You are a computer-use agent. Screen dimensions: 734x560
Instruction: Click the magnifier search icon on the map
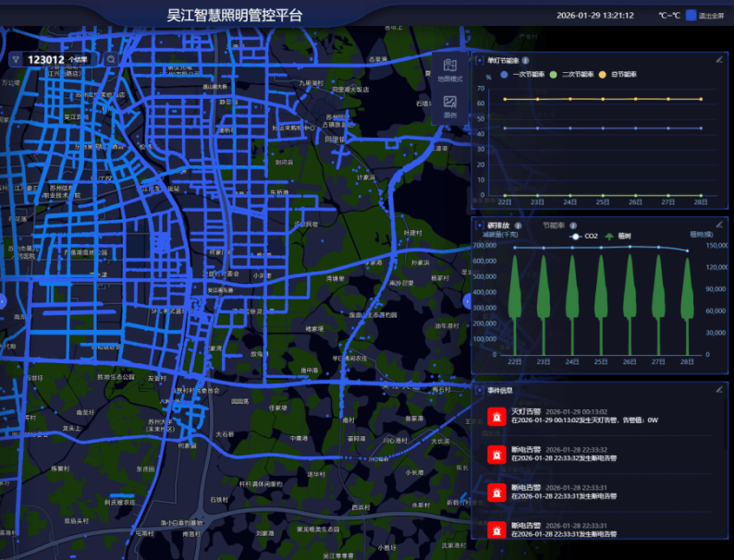(111, 59)
